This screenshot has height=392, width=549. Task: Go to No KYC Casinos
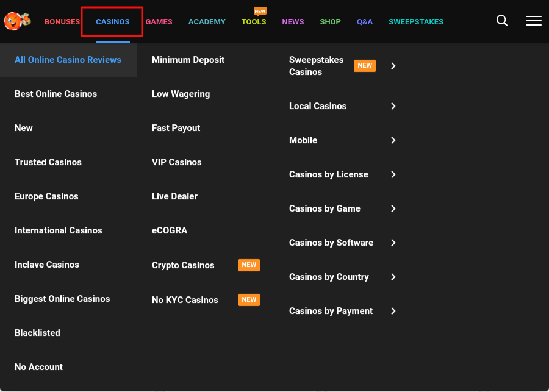point(185,300)
